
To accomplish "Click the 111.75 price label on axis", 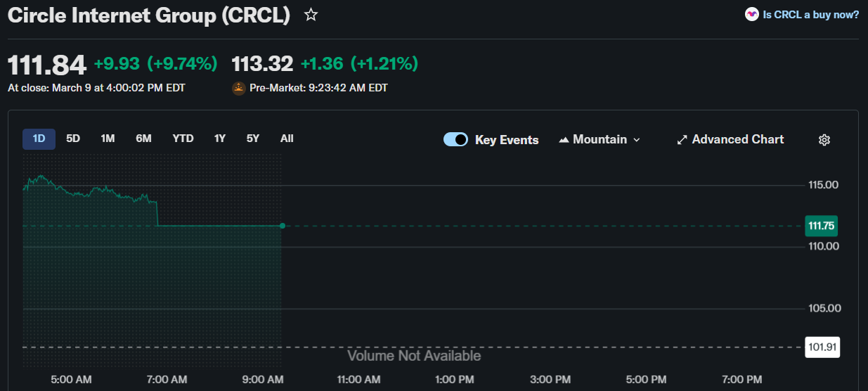I will 821,226.
